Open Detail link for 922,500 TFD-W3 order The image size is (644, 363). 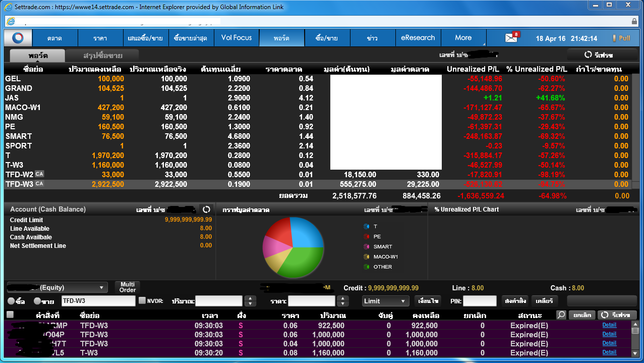tap(609, 325)
